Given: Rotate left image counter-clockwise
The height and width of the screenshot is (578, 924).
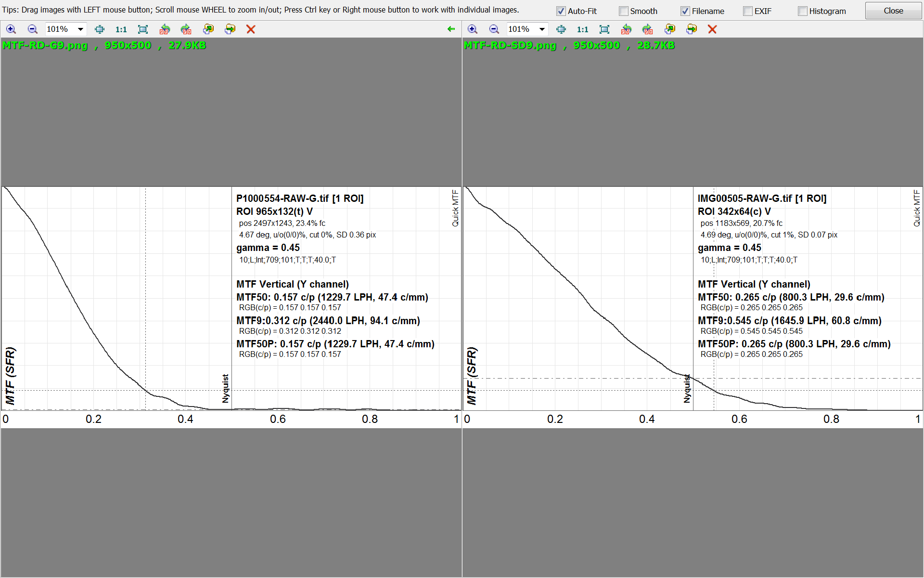Looking at the screenshot, I should 165,29.
